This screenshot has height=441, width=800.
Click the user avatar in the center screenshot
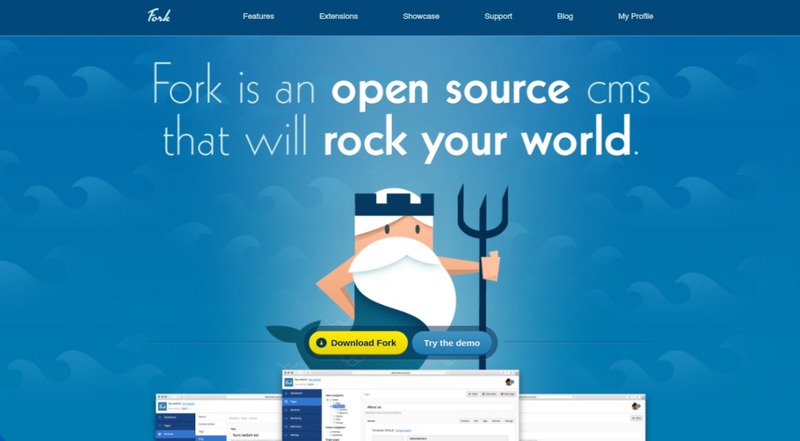tap(509, 382)
